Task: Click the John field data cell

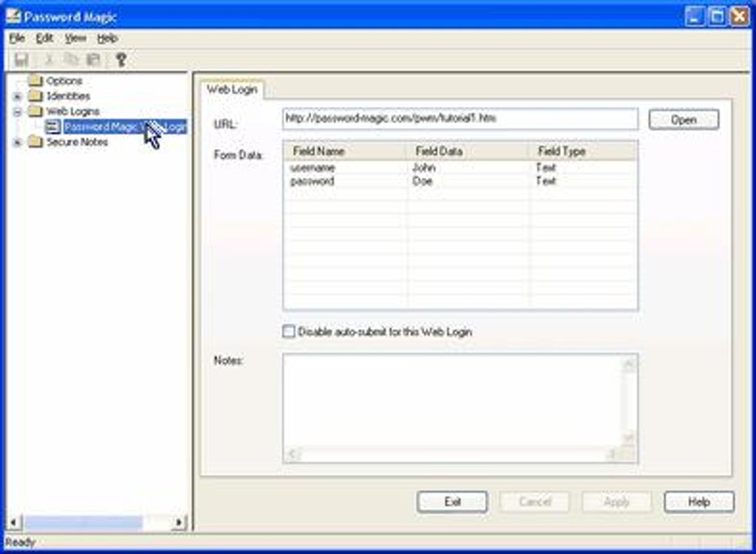Action: [424, 167]
